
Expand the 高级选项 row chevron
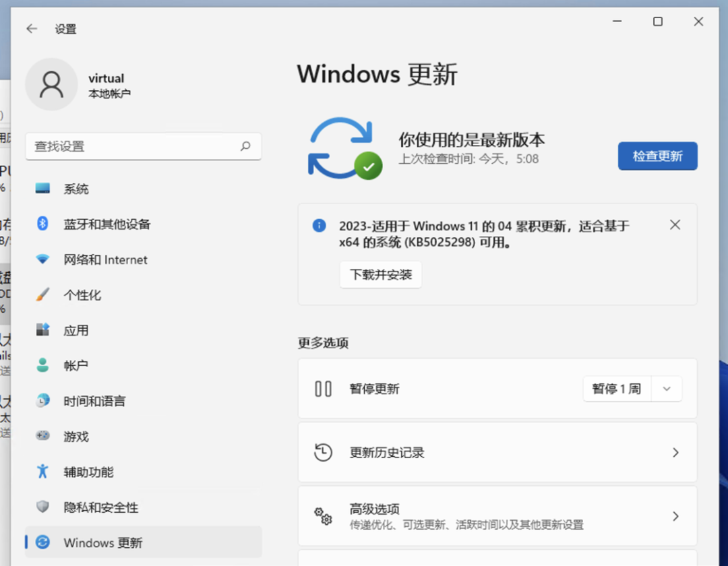click(x=675, y=515)
